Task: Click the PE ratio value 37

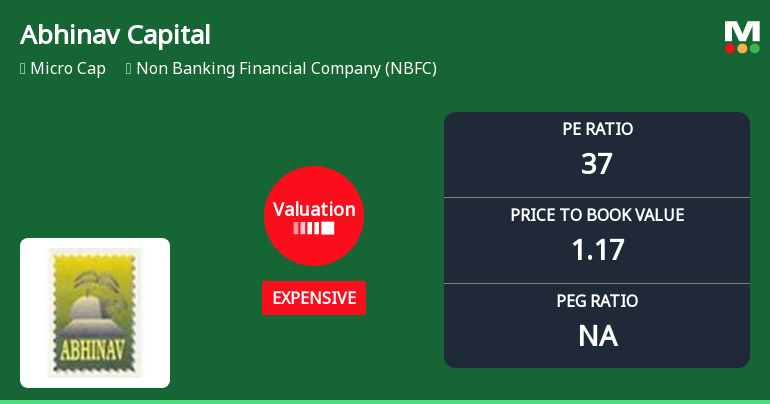Action: [x=597, y=164]
